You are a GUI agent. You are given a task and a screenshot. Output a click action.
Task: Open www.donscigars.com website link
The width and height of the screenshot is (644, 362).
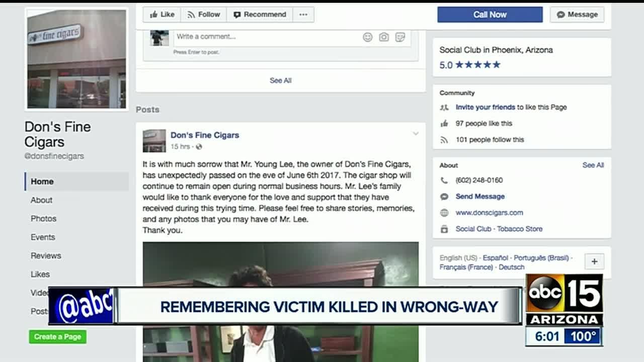490,213
